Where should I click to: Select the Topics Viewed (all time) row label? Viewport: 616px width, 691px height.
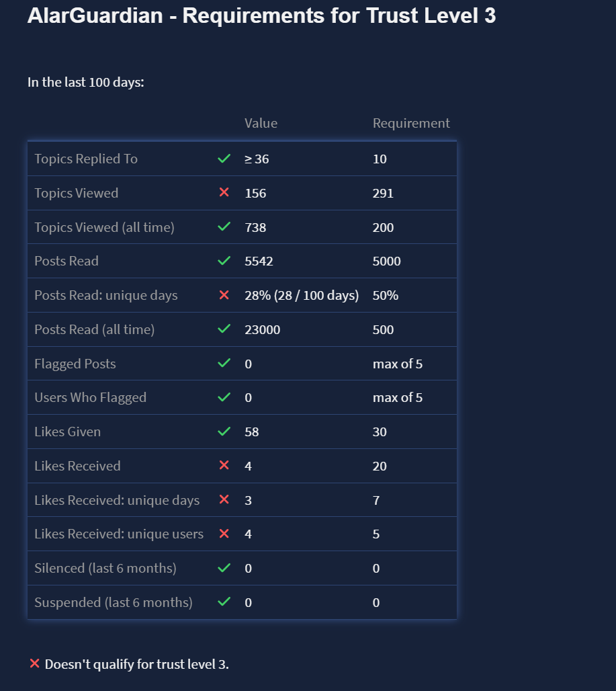tap(104, 227)
